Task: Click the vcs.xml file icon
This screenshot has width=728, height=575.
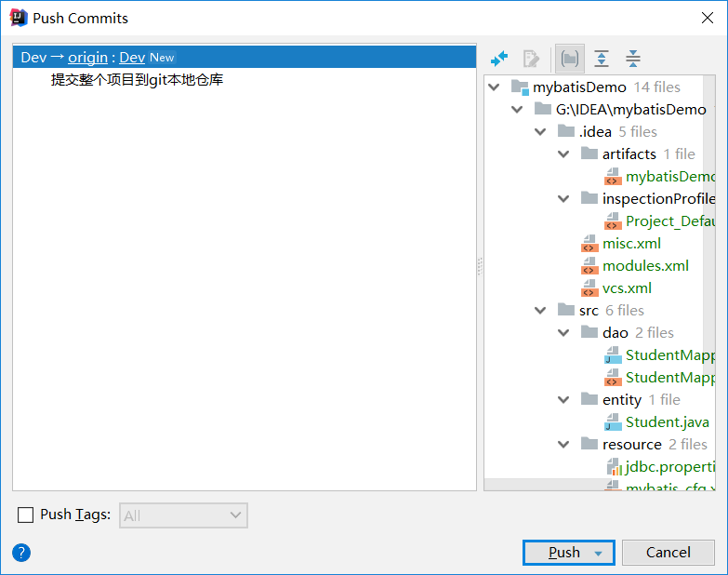Action: pos(589,287)
